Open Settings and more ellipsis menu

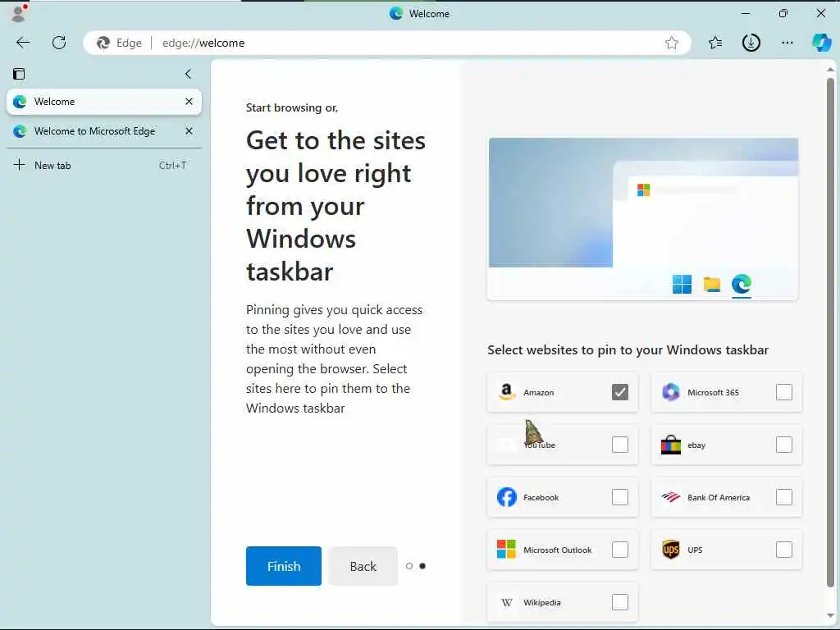click(x=787, y=43)
